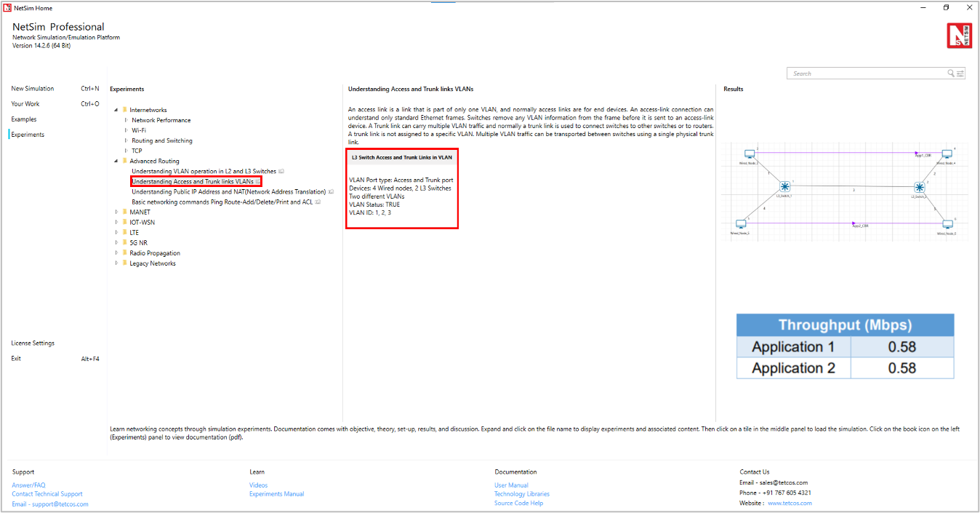Open PDF book icon for Public IP and NAT

coord(331,192)
